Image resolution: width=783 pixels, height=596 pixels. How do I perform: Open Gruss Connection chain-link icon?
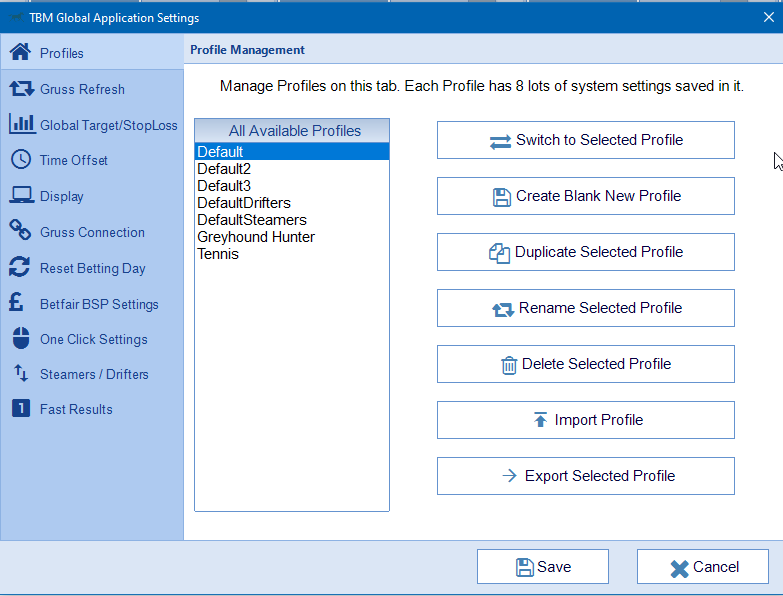pos(20,231)
